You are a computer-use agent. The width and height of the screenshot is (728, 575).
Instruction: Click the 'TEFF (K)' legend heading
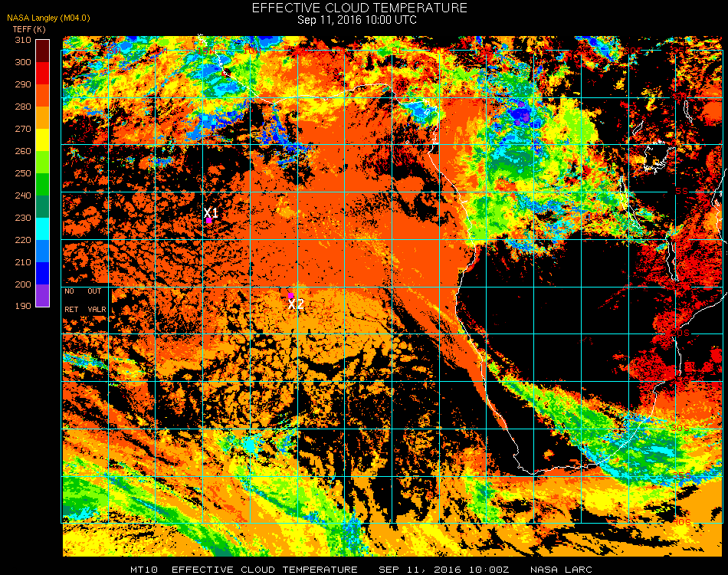point(29,29)
